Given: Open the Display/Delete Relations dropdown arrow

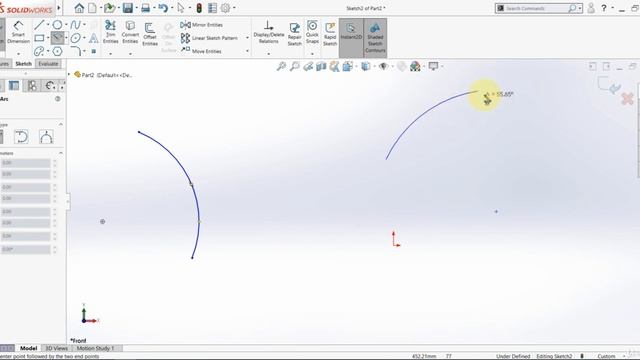Looking at the screenshot, I should pyautogui.click(x=269, y=53).
